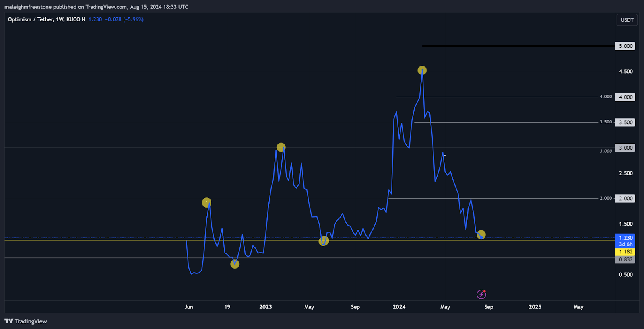The image size is (644, 329).
Task: Select the yellow marker at the 4.500 peak
Action: 422,70
